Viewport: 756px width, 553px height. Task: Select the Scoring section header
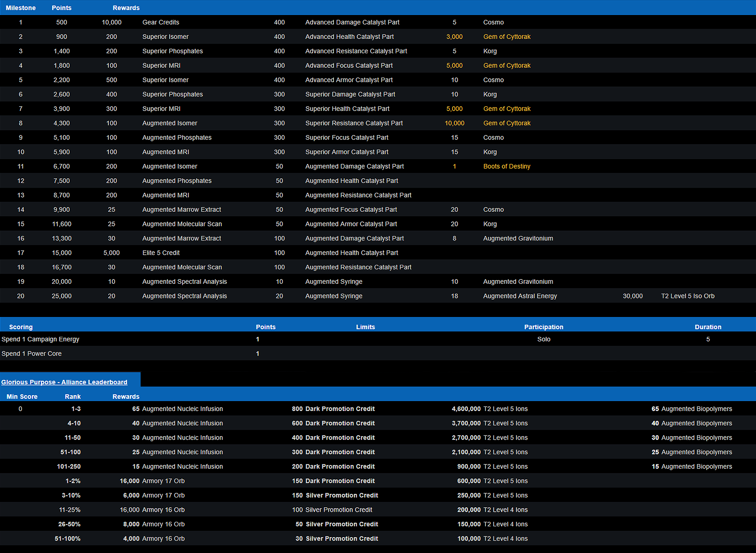(21, 327)
